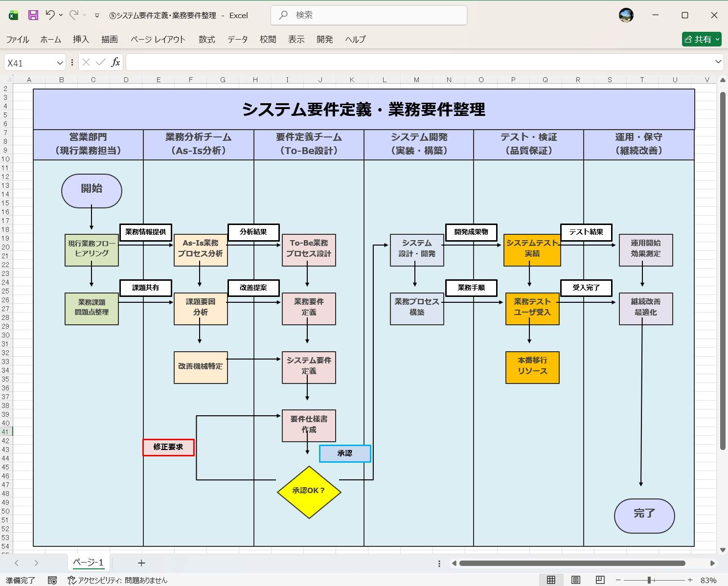Open the Insert Function (fx) icon
728x586 pixels.
[x=116, y=62]
